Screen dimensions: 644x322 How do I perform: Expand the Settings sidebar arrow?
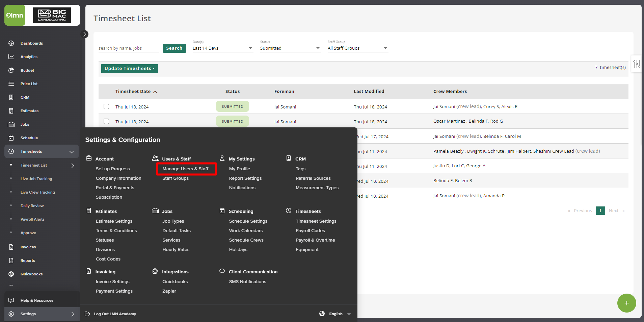click(73, 314)
